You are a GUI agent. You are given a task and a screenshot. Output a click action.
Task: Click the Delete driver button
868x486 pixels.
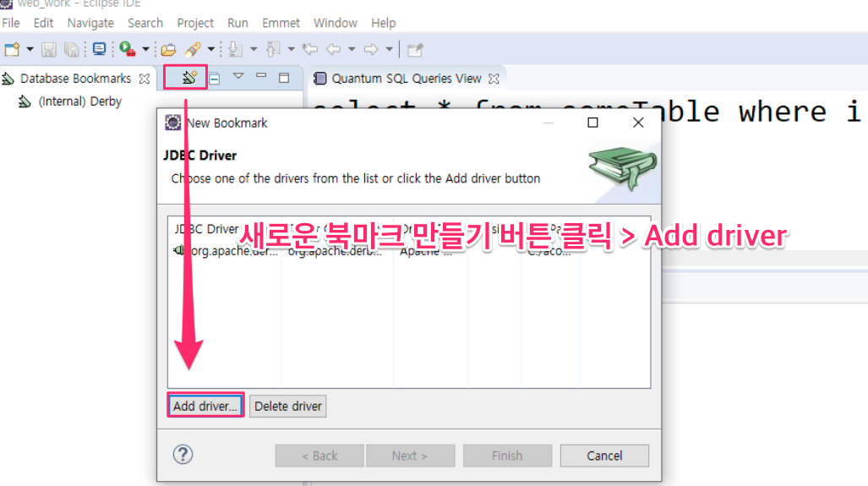click(288, 407)
